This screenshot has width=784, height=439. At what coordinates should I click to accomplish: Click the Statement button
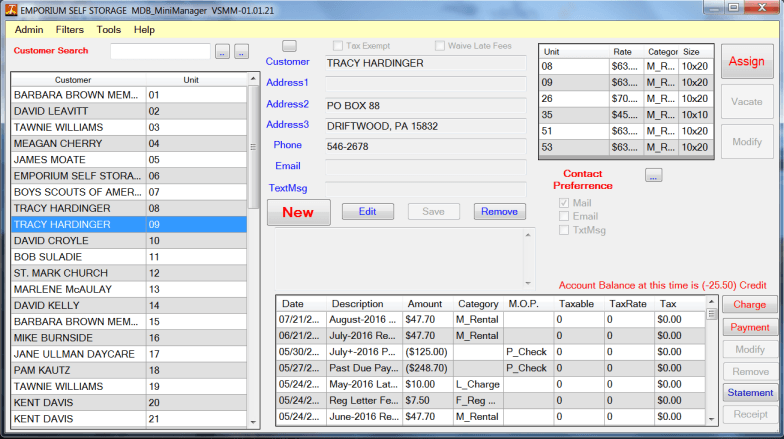[x=750, y=392]
